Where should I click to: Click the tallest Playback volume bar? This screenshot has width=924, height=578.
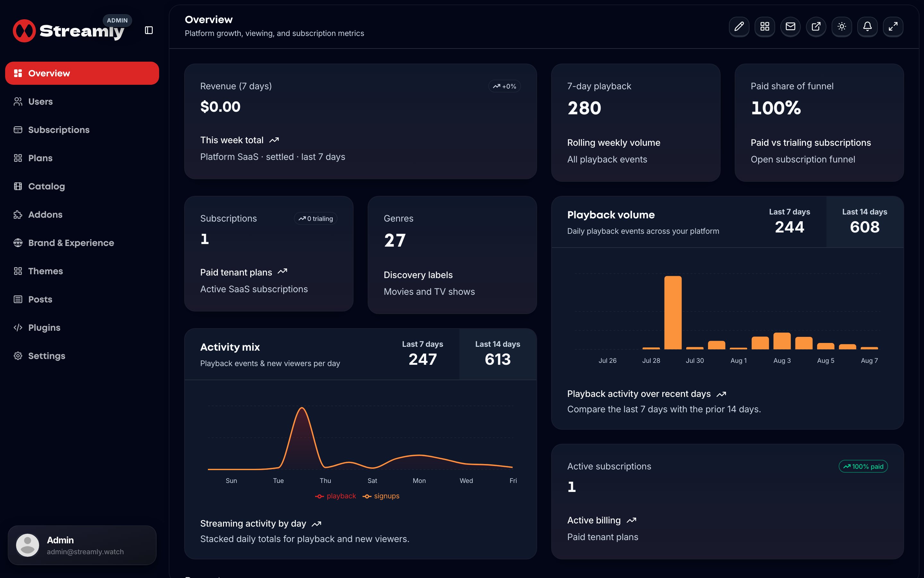(673, 312)
